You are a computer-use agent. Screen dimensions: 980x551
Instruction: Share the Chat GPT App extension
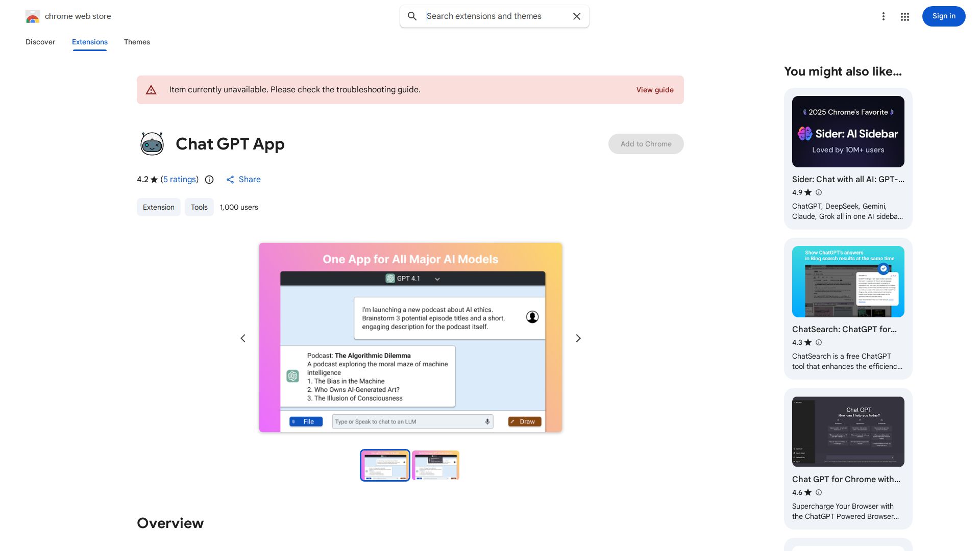coord(243,179)
